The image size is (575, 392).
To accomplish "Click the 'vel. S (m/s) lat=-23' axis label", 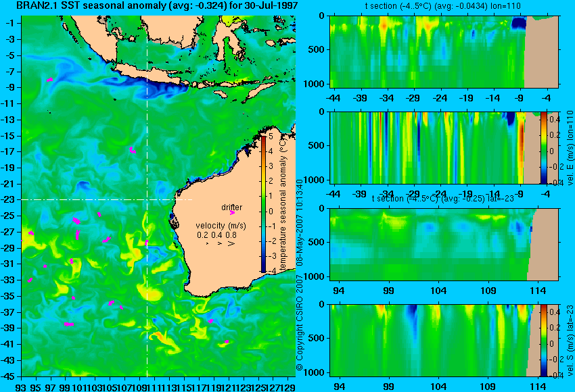I will pos(570,341).
